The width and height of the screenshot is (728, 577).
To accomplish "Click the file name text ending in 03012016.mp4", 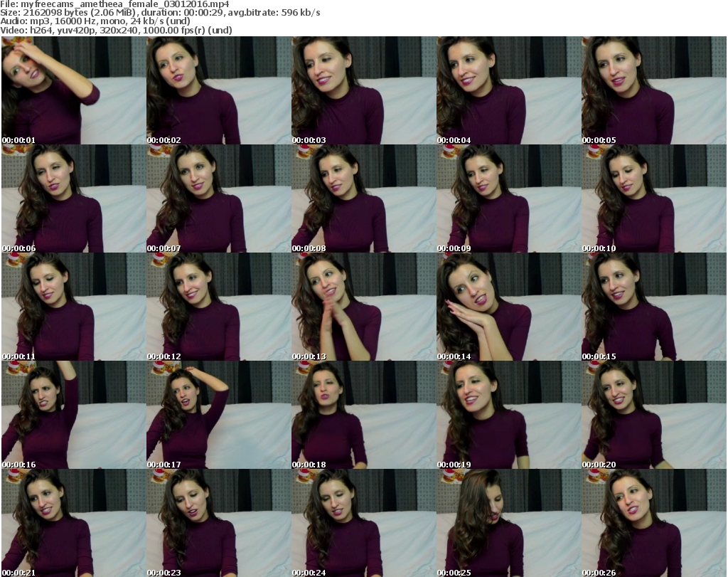I will point(124,4).
